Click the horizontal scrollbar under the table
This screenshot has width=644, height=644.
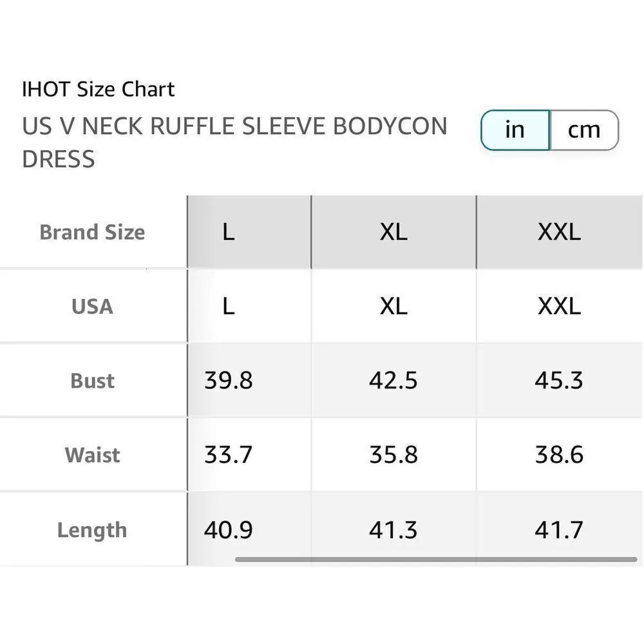(435, 560)
